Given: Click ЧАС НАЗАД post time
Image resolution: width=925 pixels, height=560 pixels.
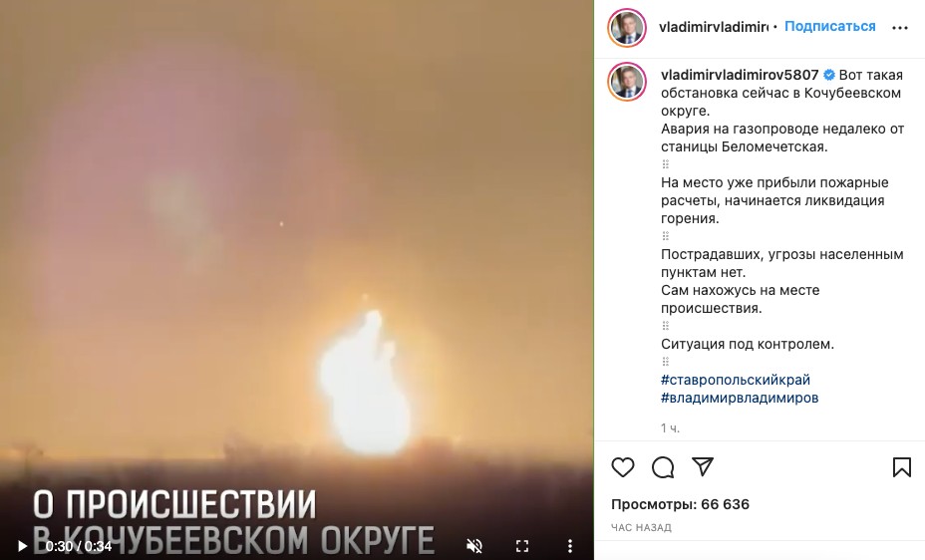Looking at the screenshot, I should (641, 527).
